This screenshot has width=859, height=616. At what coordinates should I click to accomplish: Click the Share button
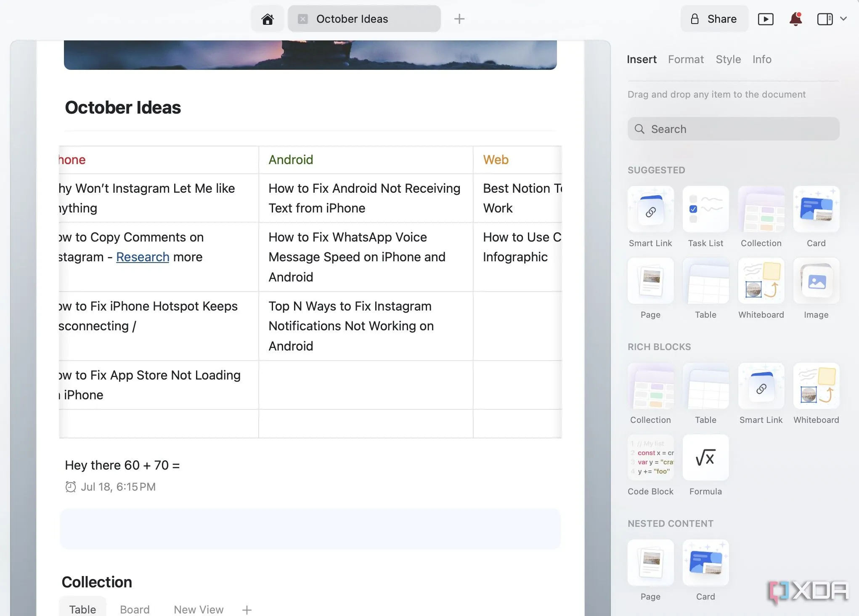pyautogui.click(x=714, y=19)
